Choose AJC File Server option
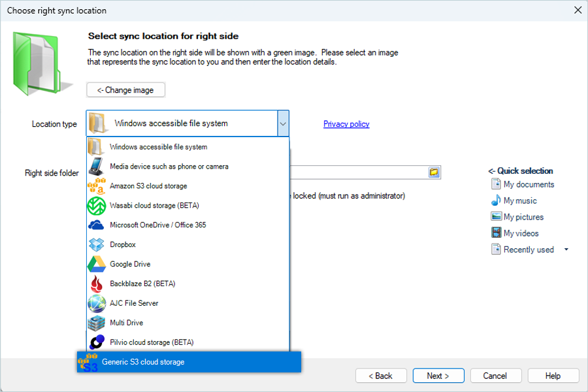588x392 pixels. 188,303
